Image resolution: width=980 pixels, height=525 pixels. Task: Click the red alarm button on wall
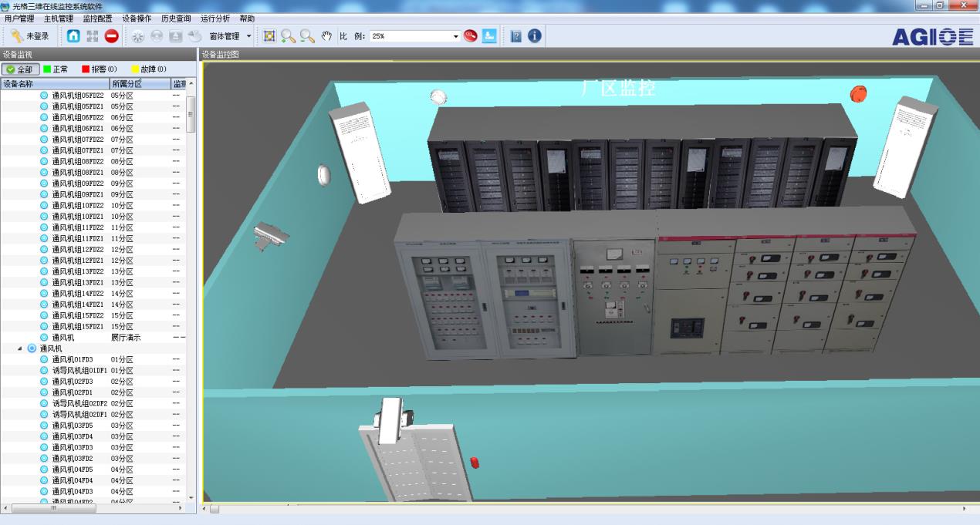click(x=858, y=94)
